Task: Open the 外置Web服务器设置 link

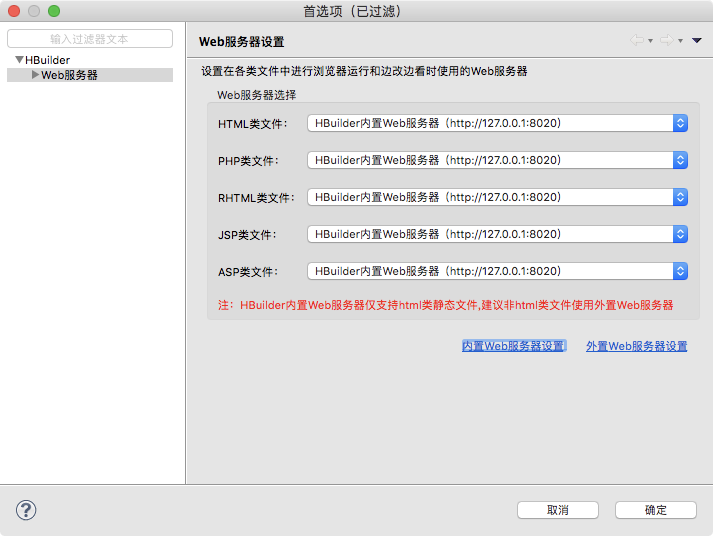Action: click(637, 346)
